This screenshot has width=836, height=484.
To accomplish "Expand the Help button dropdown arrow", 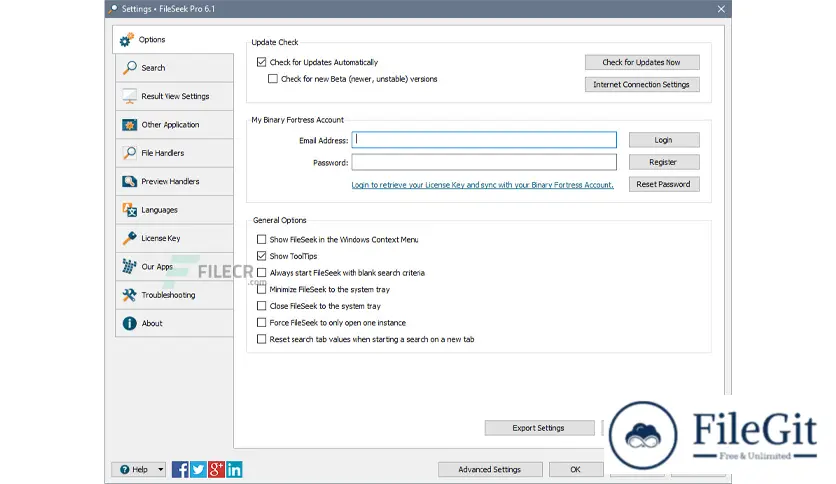I will [x=161, y=469].
